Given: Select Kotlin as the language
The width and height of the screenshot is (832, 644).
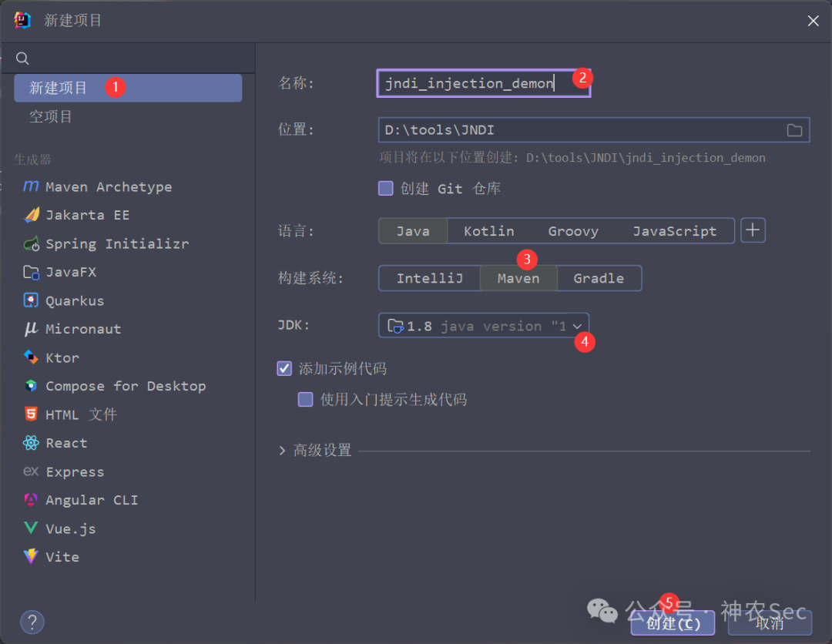Looking at the screenshot, I should point(488,231).
